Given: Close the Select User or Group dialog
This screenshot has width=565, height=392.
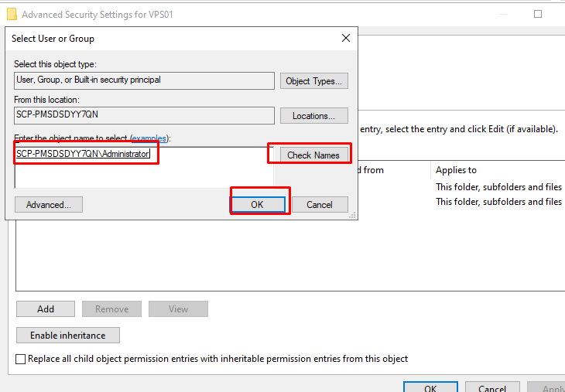Looking at the screenshot, I should 346,38.
